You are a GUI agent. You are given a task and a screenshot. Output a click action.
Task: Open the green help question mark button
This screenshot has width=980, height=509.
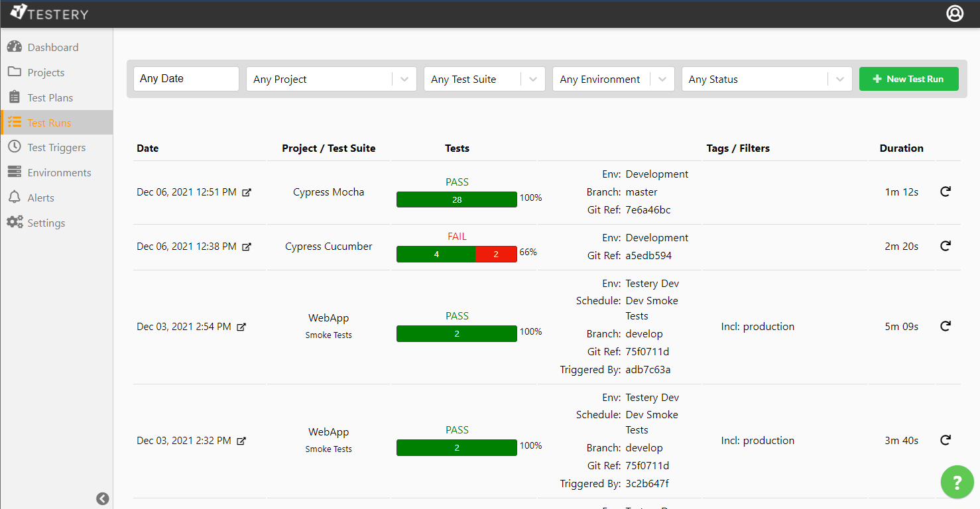click(957, 482)
